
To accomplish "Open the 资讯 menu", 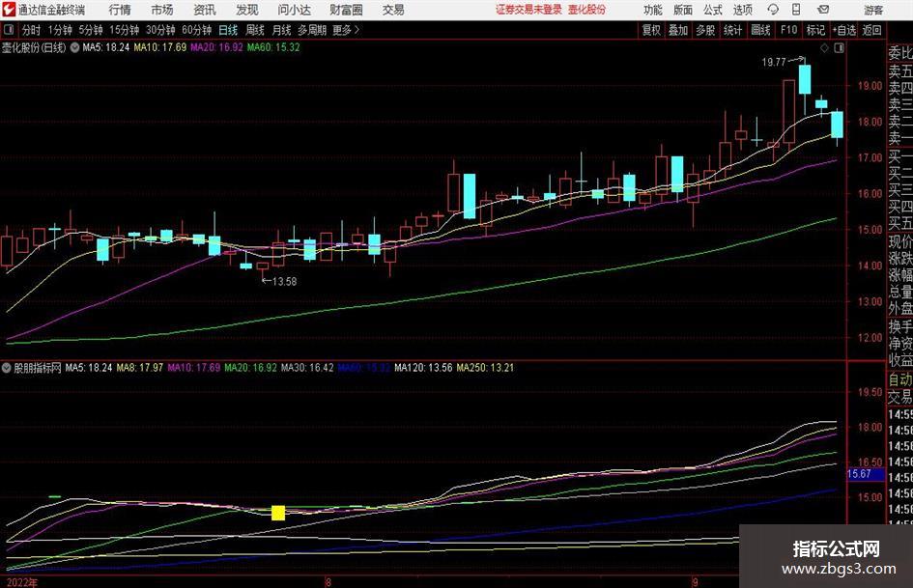I will tap(205, 10).
